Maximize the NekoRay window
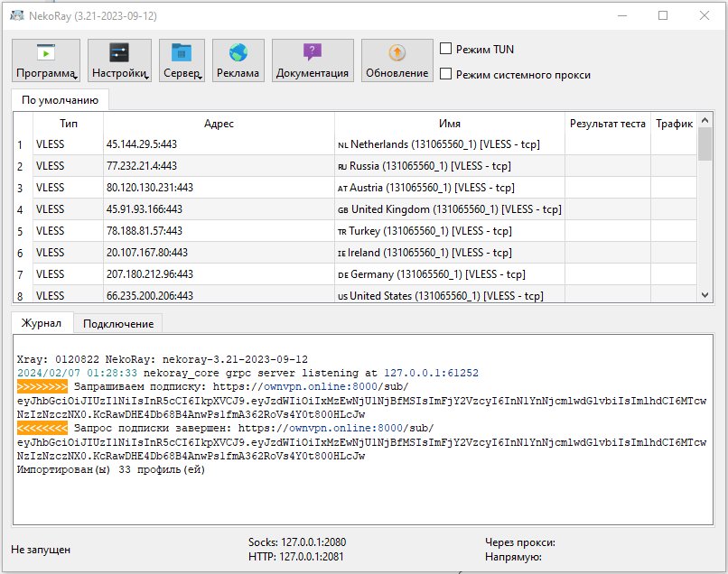Screen dimensions: 728x574 coord(663,15)
